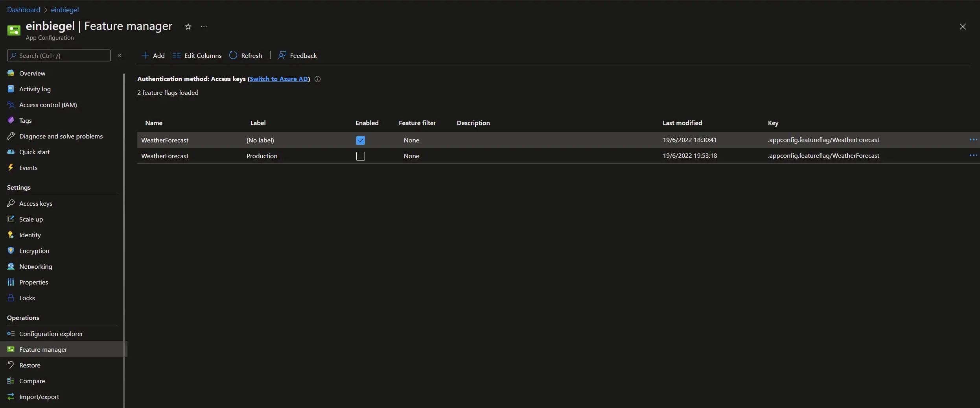Screen dimensions: 980x408
Task: Click the Last modified column header
Action: (x=682, y=123)
